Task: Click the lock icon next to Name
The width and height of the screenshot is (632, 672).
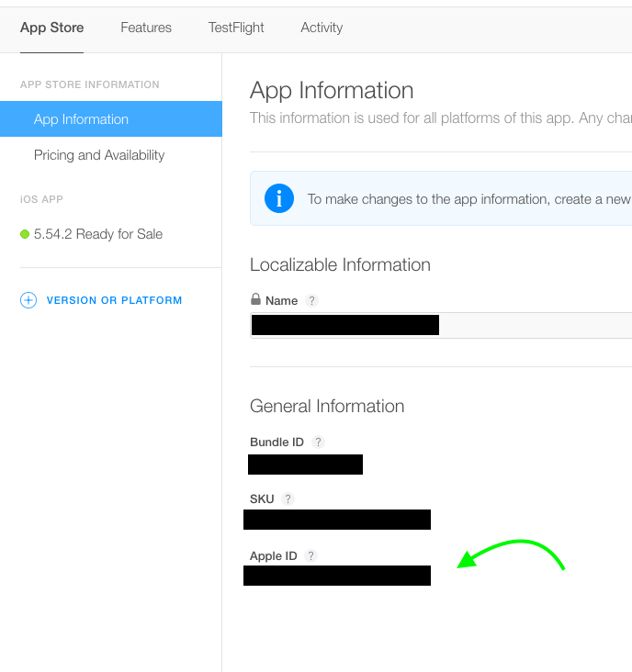Action: (x=255, y=299)
